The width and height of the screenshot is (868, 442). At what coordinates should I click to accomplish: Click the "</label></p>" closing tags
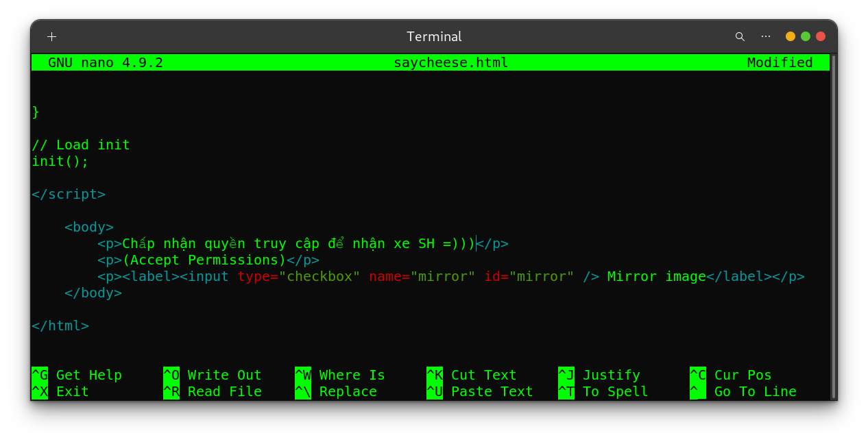click(756, 276)
